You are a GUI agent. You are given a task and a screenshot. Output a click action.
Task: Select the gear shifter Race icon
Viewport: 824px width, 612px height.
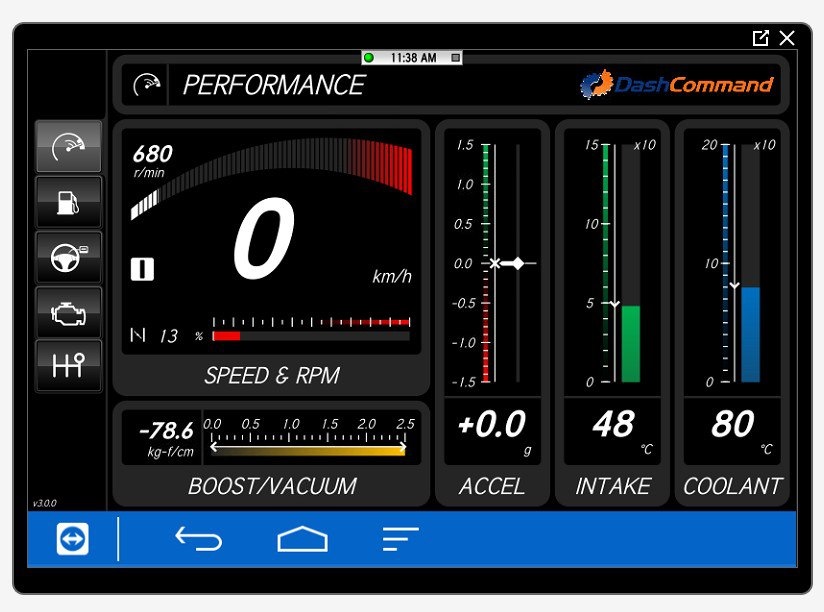tap(68, 368)
